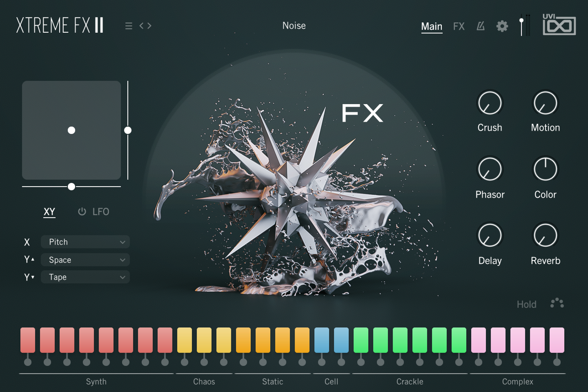The image size is (588, 392).
Task: Trigger the first blue Cell pad
Action: [x=322, y=340]
